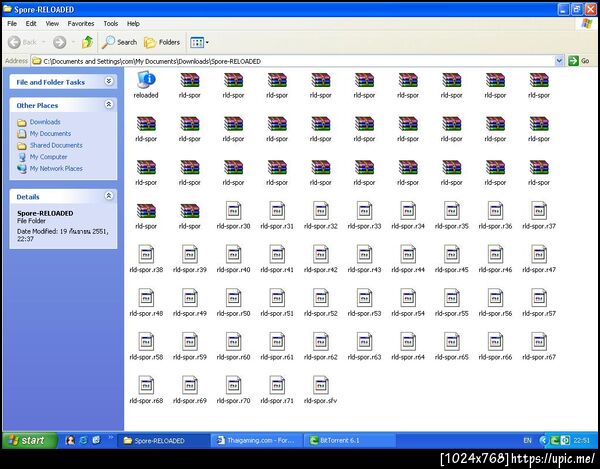This screenshot has width=600, height=469.
Task: Collapse the Details panel
Action: pos(109,196)
